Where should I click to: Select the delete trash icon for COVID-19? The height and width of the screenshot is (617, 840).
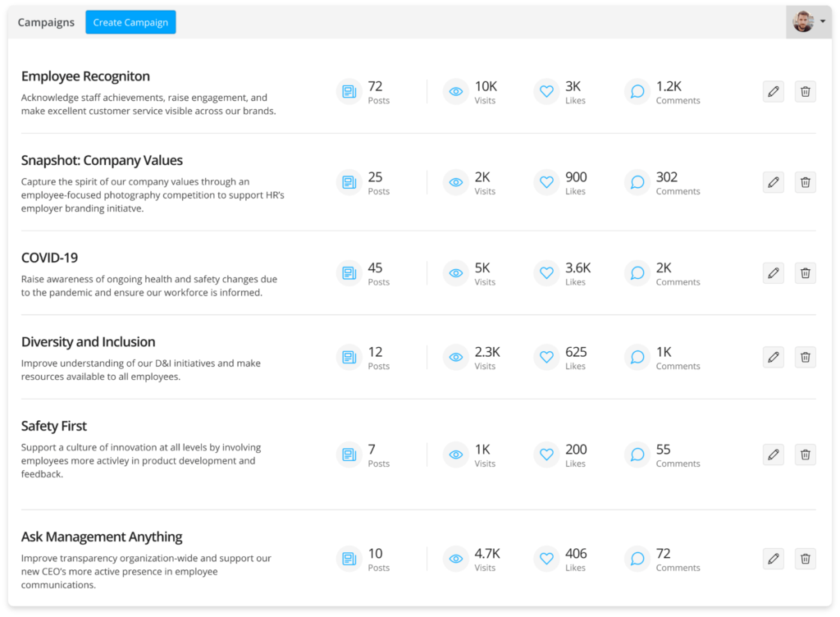click(806, 272)
